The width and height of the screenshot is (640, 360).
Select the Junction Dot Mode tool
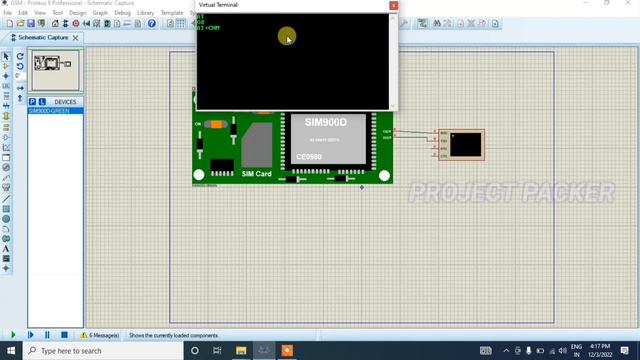6,76
